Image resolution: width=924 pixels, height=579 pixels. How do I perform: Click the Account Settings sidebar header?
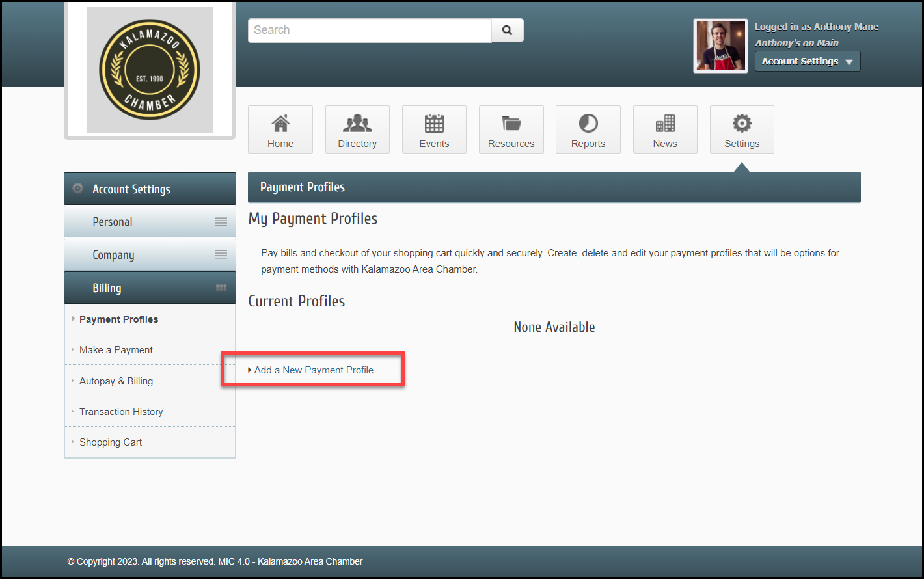tap(150, 189)
